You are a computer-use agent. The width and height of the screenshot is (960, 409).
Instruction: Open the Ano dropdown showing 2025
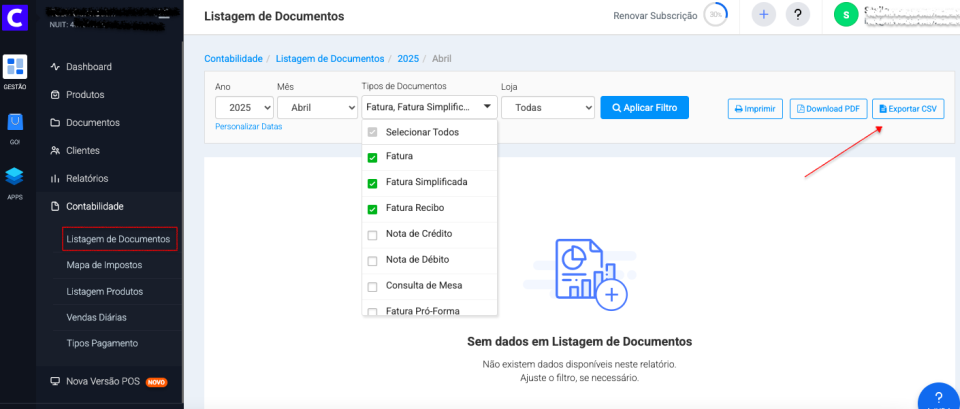[244, 107]
